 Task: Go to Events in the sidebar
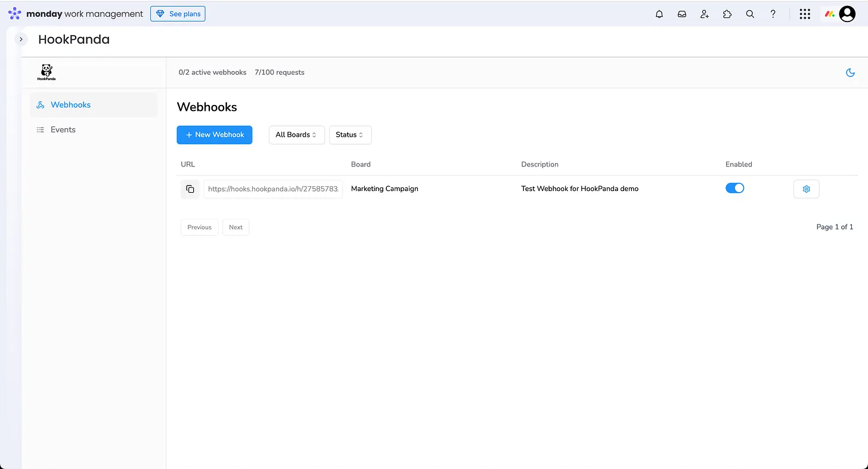(x=63, y=130)
